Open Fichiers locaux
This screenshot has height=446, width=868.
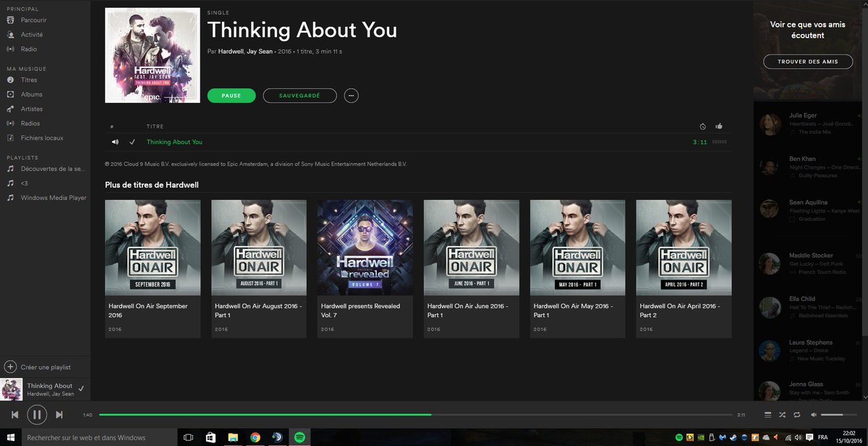tap(42, 138)
